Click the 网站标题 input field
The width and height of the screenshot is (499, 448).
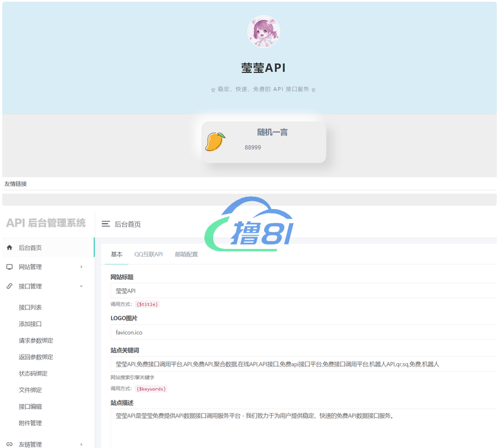tap(303, 291)
